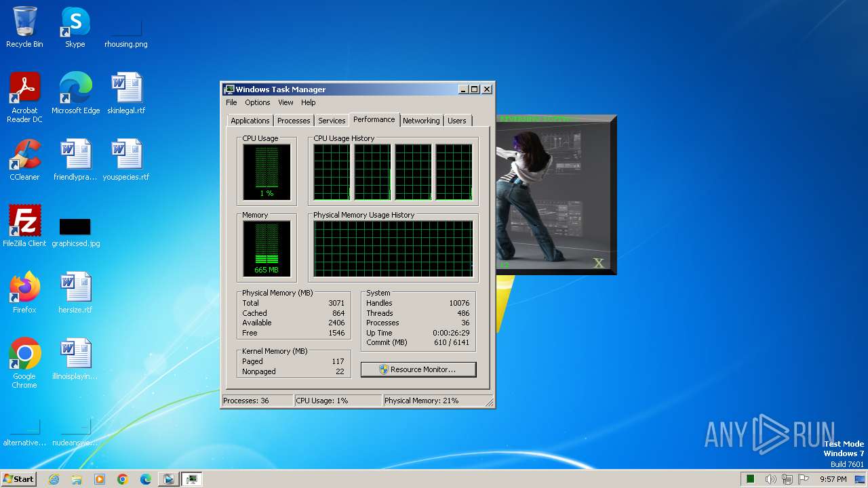Switch to the Networking tab
868x488 pixels.
[421, 121]
